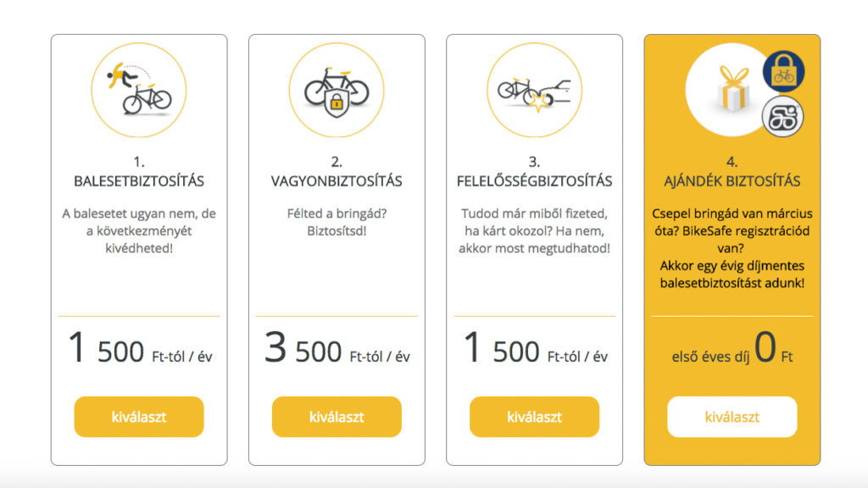
Task: Click the Felelősségbiztosítás heading
Action: (x=534, y=181)
